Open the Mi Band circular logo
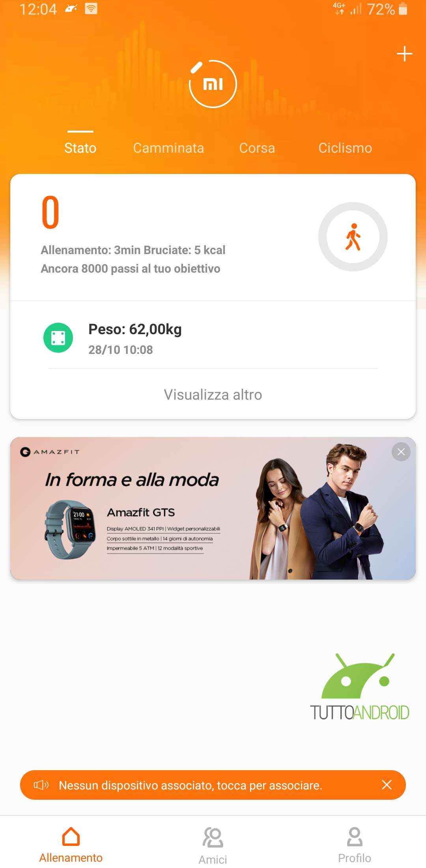 pyautogui.click(x=213, y=84)
